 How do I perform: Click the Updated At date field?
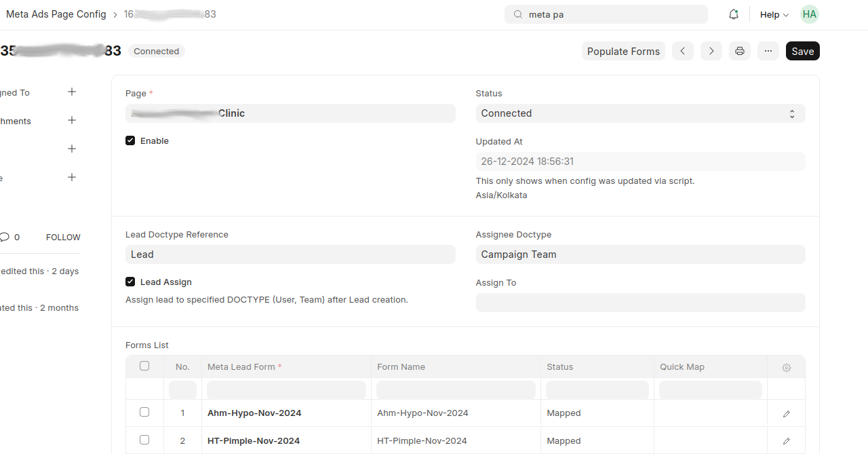(x=640, y=162)
